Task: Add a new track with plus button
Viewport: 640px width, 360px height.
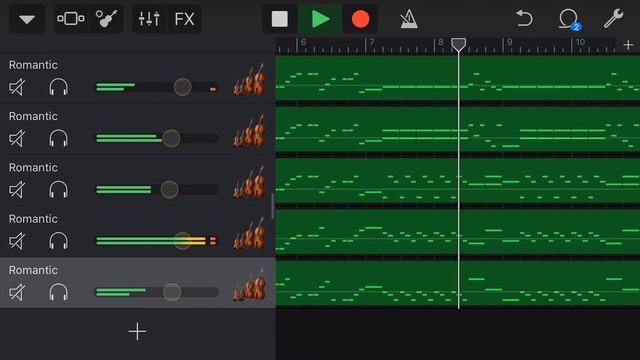Action: tap(137, 331)
